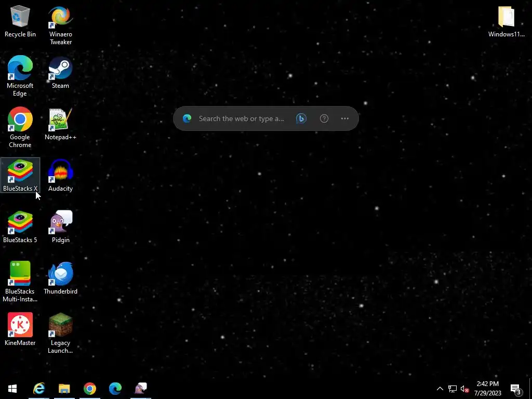Screen dimensions: 532x399
Task: Switch to Chrome on the taskbar
Action: click(x=90, y=388)
